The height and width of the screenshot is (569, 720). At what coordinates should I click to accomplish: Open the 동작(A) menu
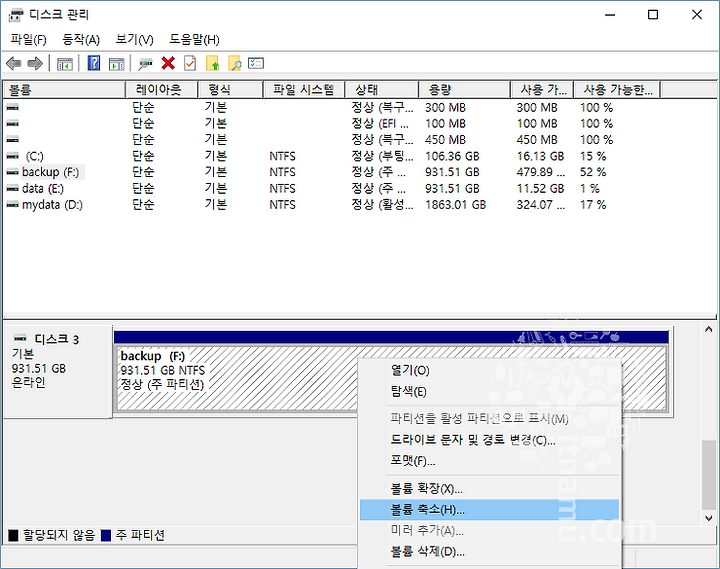81,39
